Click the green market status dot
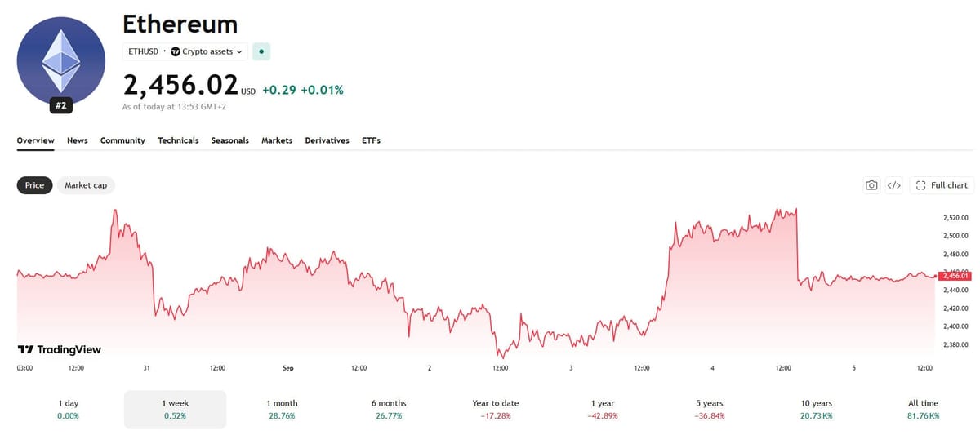This screenshot has height=435, width=980. 261,51
